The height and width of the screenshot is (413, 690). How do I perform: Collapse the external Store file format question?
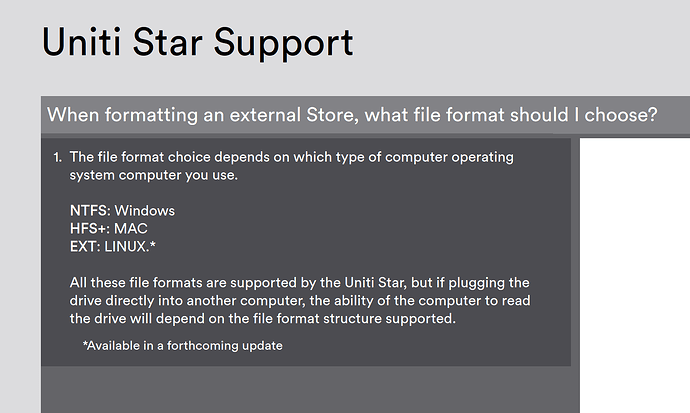coord(352,115)
